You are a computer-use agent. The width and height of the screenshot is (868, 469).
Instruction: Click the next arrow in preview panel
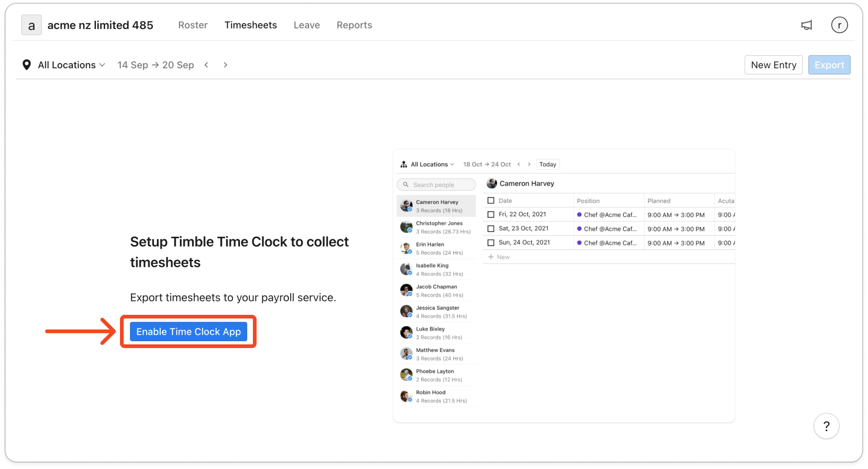pyautogui.click(x=529, y=164)
